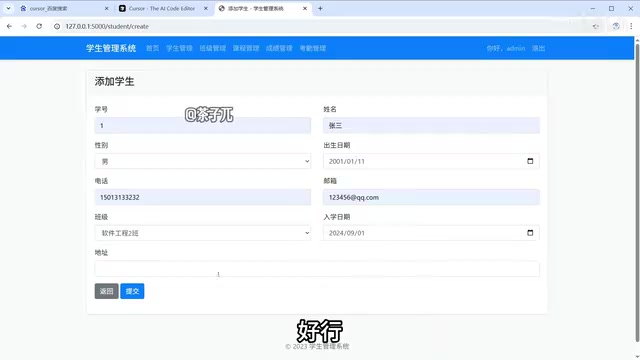The image size is (640, 360).
Task: Switch to Cursor - The AI Code Editor tab
Action: tap(163, 8)
